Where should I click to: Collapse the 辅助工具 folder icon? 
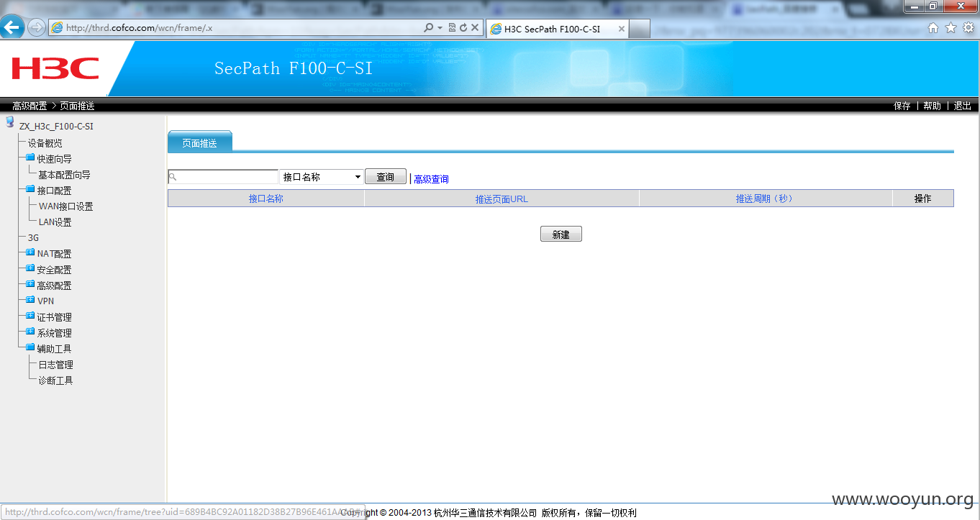point(30,347)
